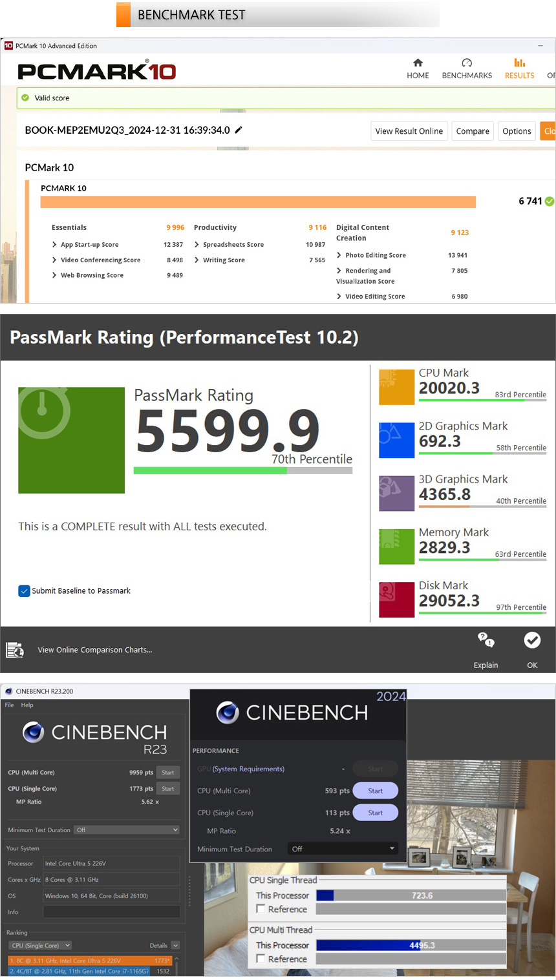Check the CPU Single Thread Reference box
The height and width of the screenshot is (980, 556).
(261, 909)
